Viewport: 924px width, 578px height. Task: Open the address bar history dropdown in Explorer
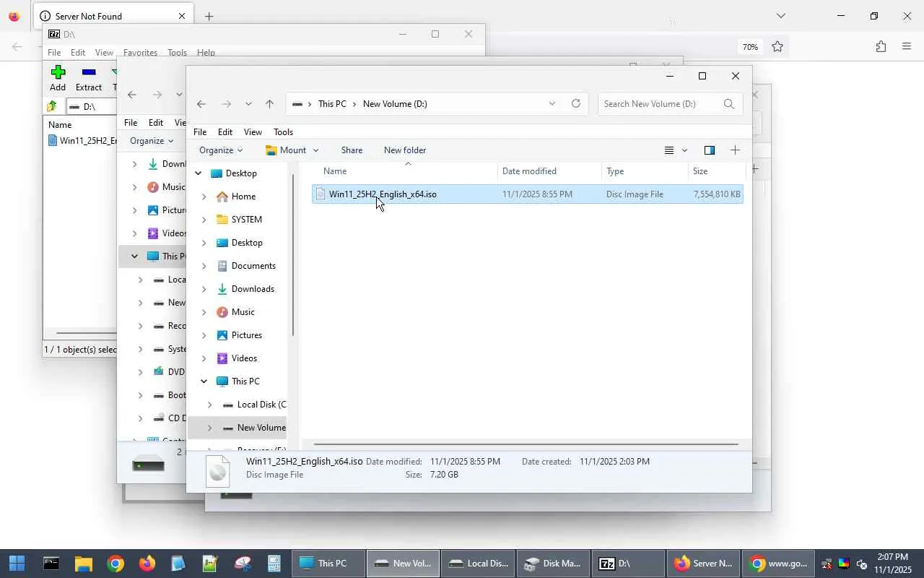[552, 104]
